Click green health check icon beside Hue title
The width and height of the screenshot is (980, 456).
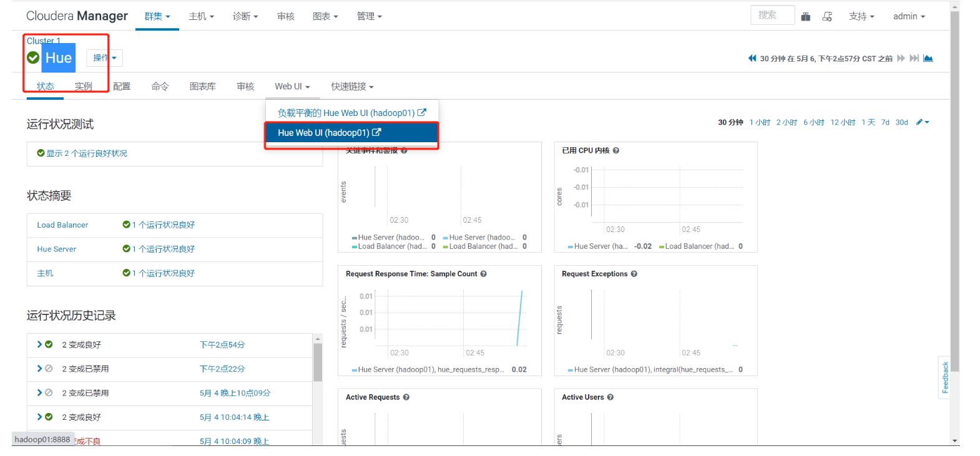click(33, 58)
